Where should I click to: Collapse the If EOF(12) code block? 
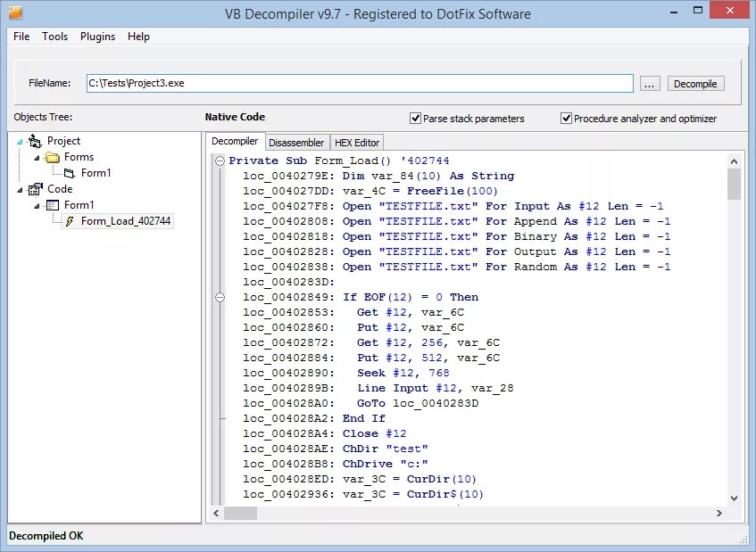220,297
